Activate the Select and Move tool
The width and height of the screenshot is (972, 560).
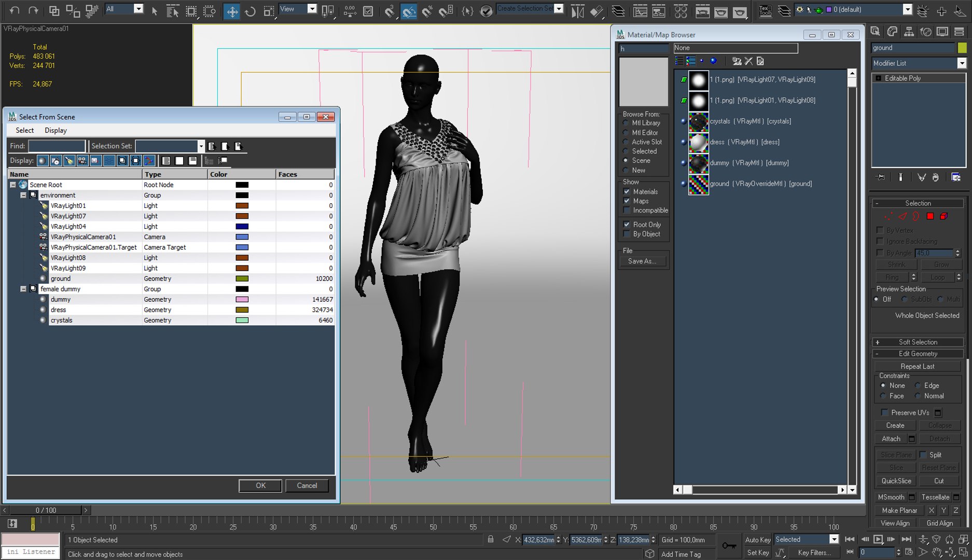pyautogui.click(x=232, y=11)
